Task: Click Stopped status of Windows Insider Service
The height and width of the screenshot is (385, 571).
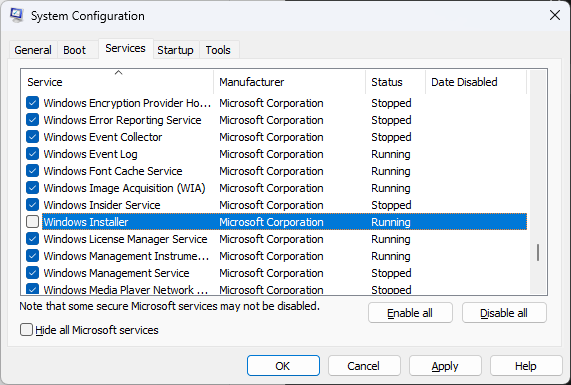Action: pyautogui.click(x=391, y=205)
